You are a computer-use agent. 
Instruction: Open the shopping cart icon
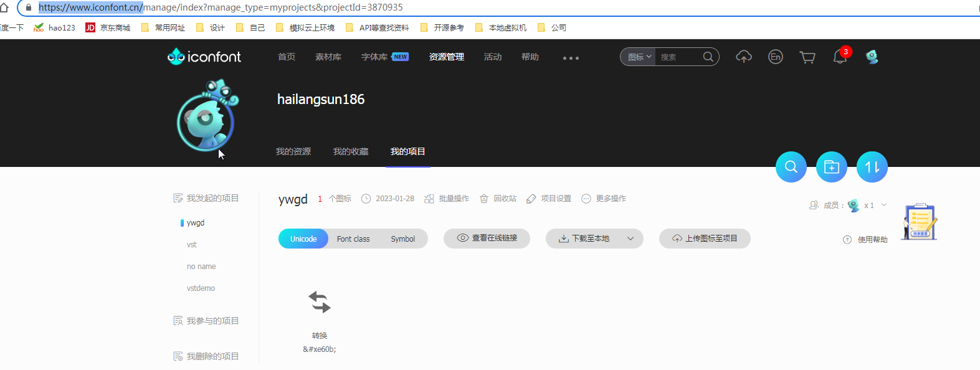pyautogui.click(x=807, y=57)
